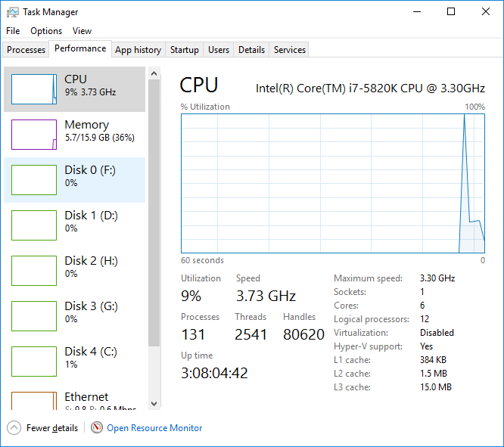Click the Ethernet mini graph thumbnail
The width and height of the screenshot is (504, 447).
tap(34, 401)
